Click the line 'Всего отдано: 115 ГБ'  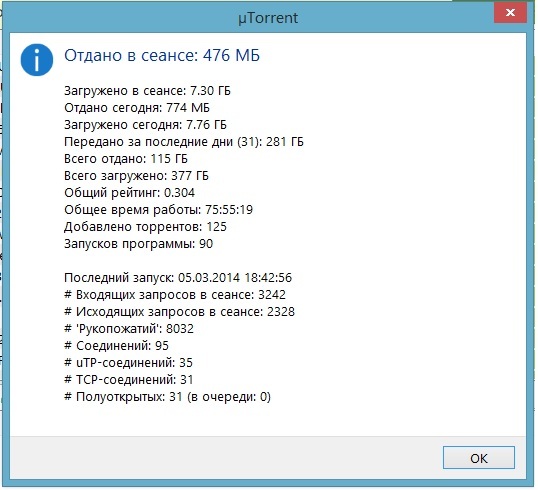tap(126, 159)
